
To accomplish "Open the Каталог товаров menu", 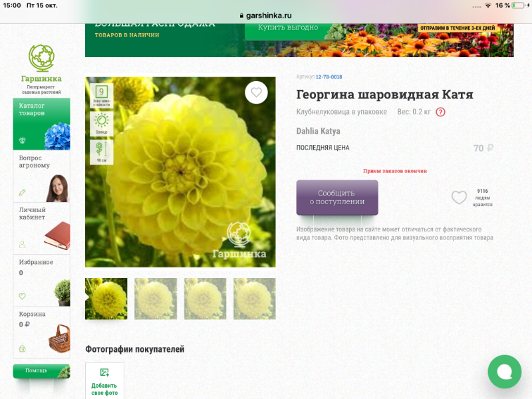I will pyautogui.click(x=41, y=124).
